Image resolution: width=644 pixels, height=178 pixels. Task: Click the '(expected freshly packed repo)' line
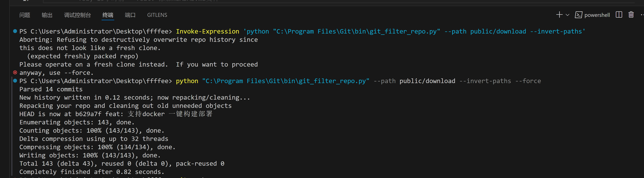pos(82,56)
